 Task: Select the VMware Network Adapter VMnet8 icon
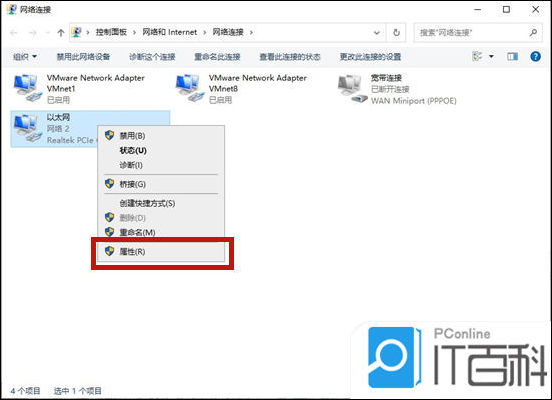coord(190,88)
